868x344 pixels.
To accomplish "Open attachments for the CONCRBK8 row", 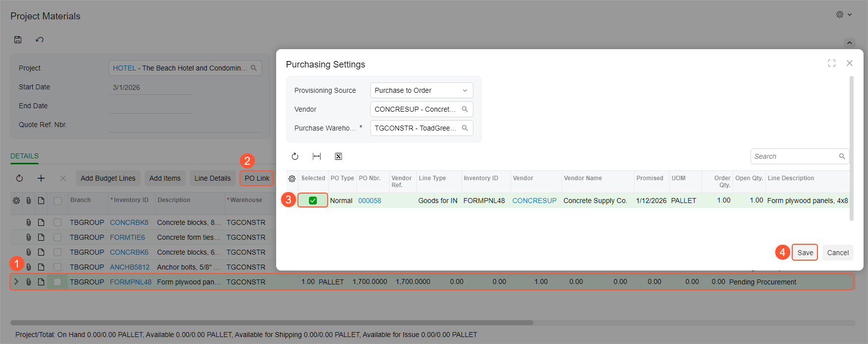I will click(x=29, y=222).
